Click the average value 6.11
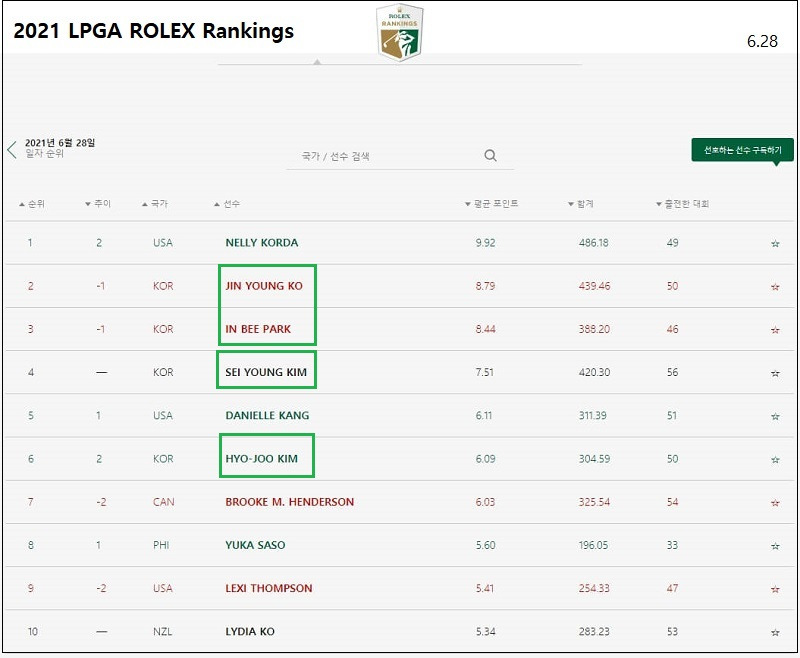Viewport: 800px width, 658px height. click(484, 416)
